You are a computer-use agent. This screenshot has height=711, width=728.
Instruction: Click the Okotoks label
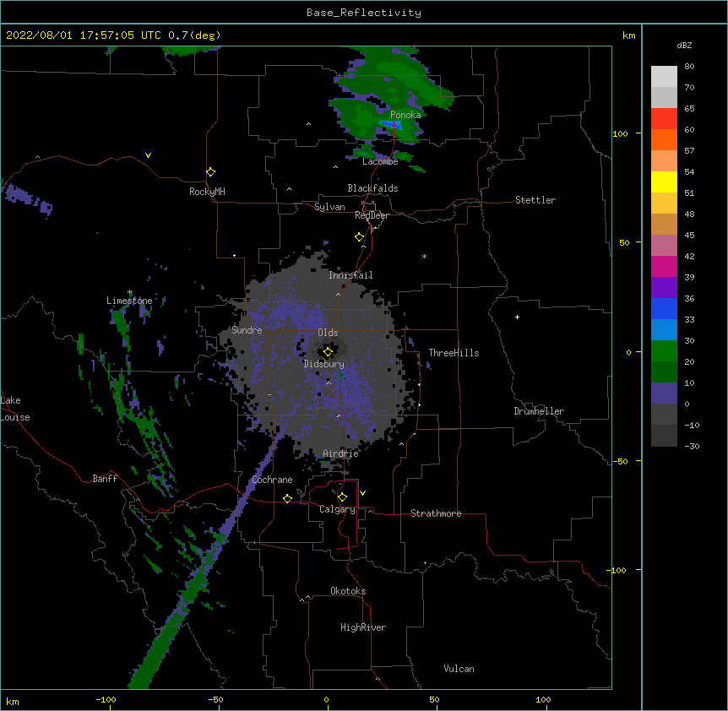tap(348, 591)
